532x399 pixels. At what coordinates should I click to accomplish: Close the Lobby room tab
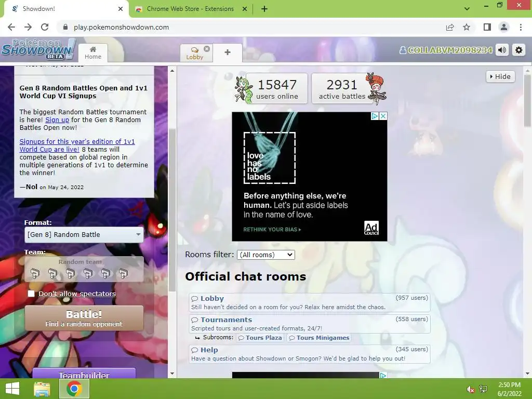point(207,48)
